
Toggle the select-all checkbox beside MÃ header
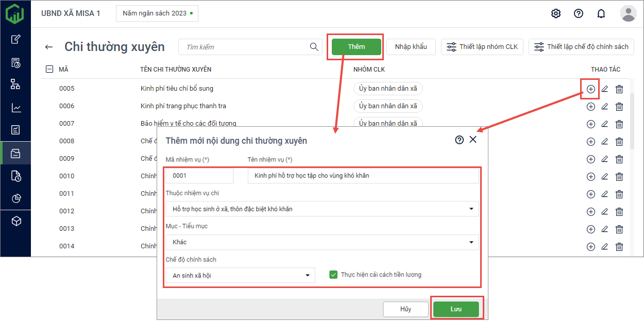point(49,69)
